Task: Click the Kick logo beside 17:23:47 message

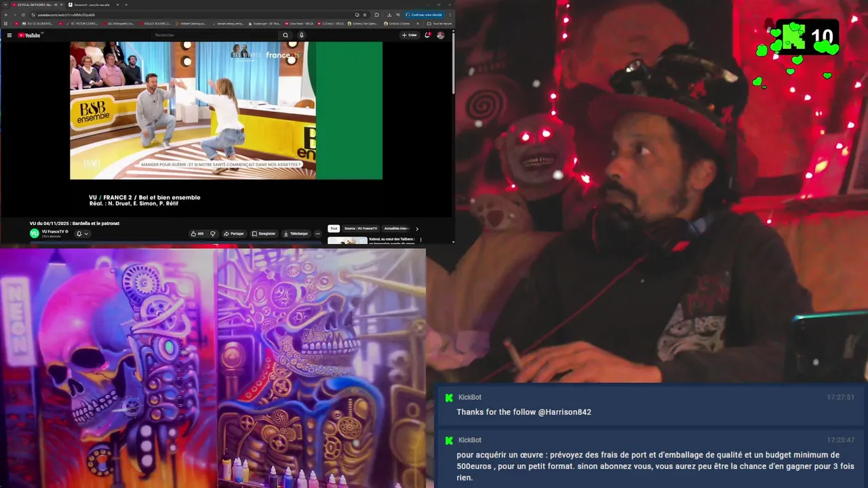Action: [449, 441]
